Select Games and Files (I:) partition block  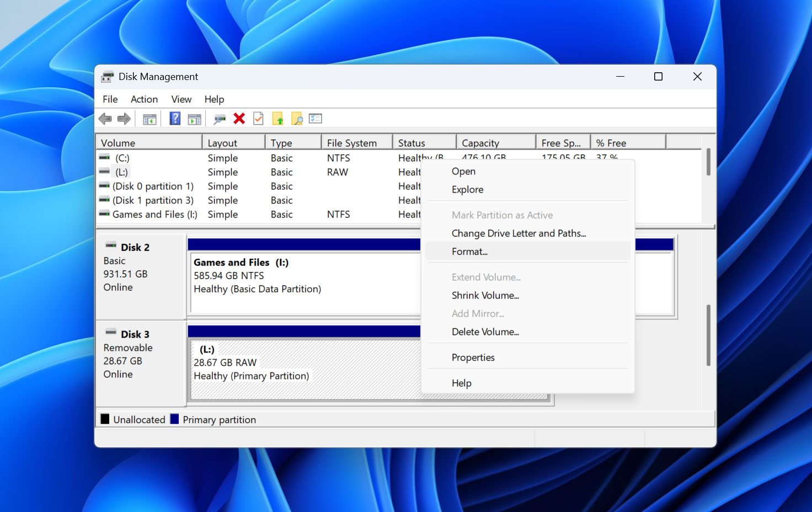(x=305, y=283)
